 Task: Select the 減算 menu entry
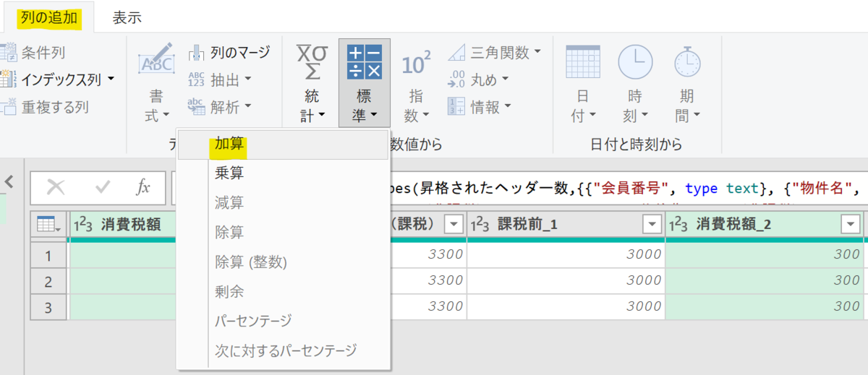point(283,202)
